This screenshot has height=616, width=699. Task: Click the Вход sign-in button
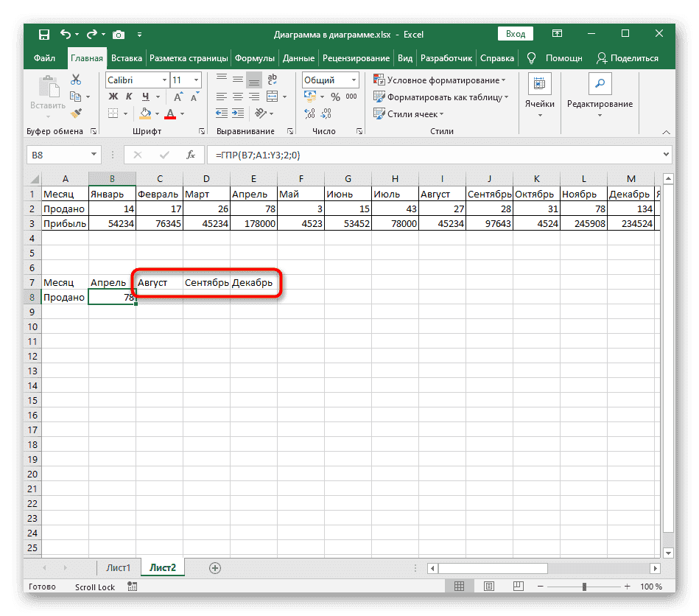click(516, 34)
